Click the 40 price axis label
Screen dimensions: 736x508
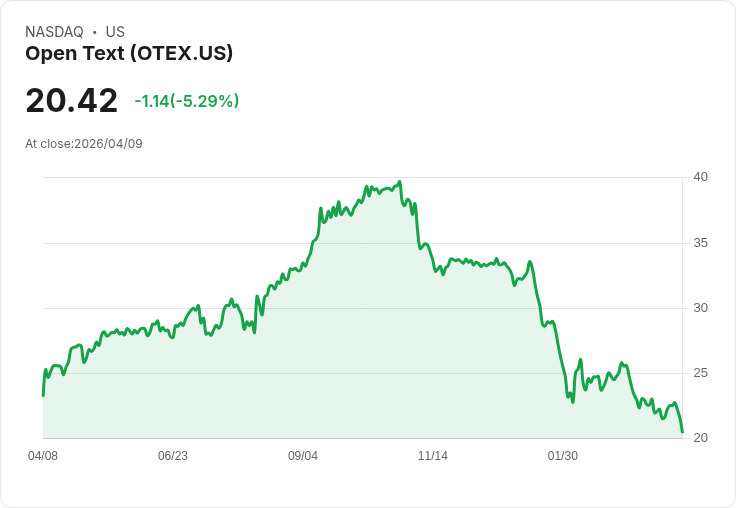(x=700, y=177)
